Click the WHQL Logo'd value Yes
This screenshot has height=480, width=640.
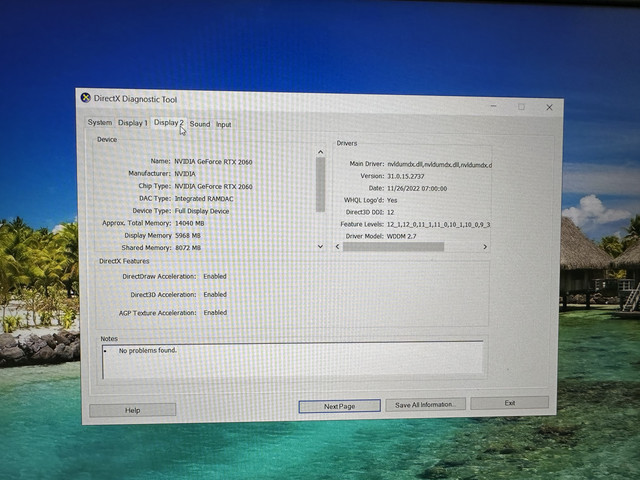392,200
